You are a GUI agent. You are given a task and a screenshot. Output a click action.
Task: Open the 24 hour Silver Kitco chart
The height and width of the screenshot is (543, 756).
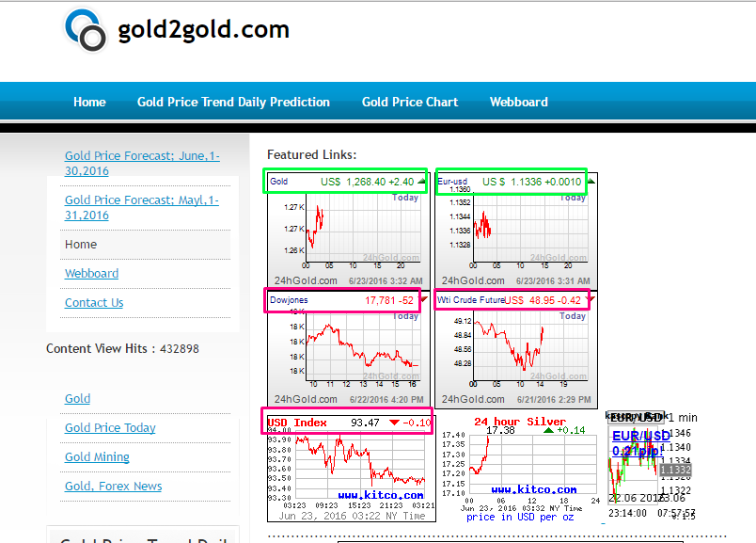(x=521, y=469)
